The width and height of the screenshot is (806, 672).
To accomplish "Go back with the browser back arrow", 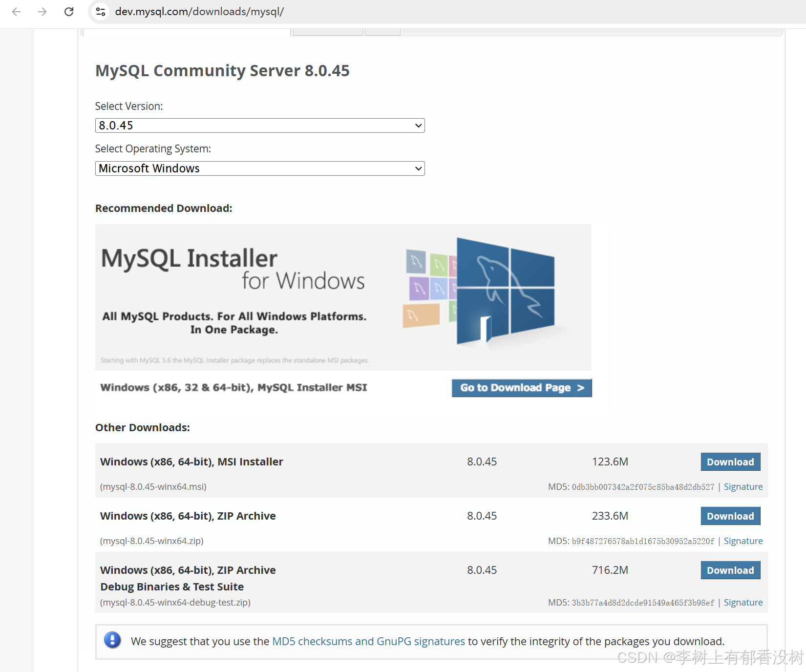I will (x=16, y=12).
